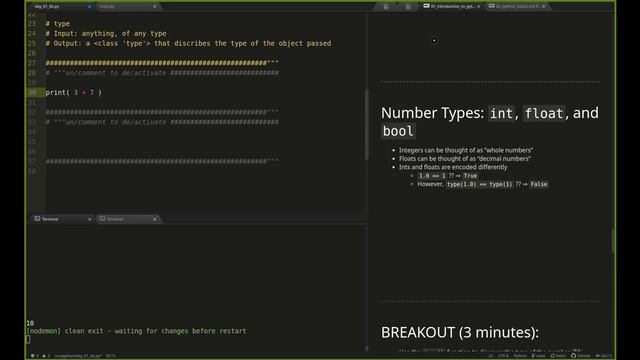The height and width of the screenshot is (360, 640).
Task: Open the GitHub panel from the status bar
Action: [580, 356]
